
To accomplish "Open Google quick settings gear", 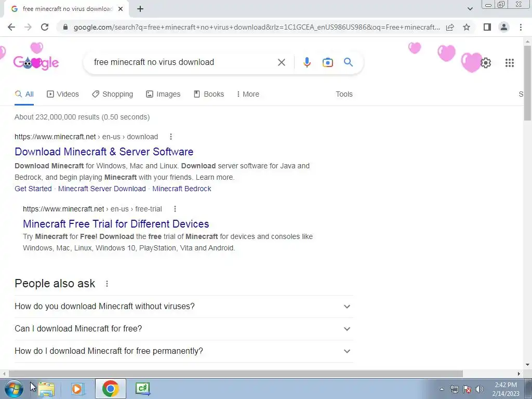I will point(486,63).
